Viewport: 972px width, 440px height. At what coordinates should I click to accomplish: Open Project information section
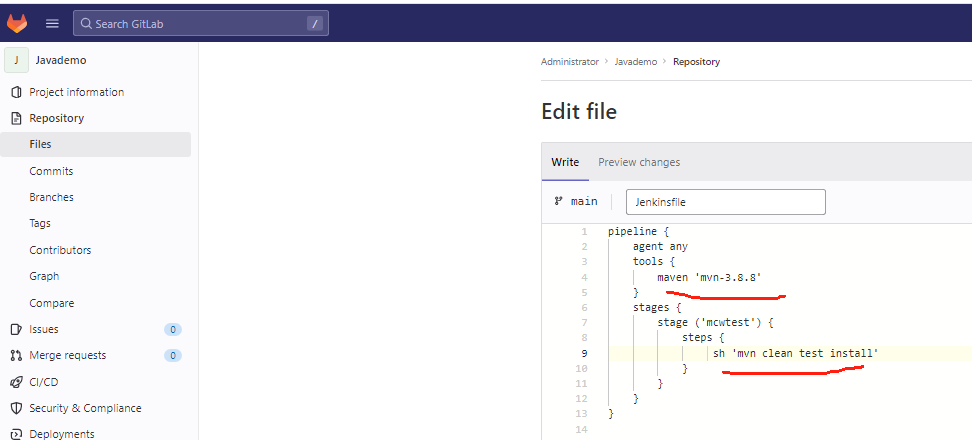click(76, 92)
